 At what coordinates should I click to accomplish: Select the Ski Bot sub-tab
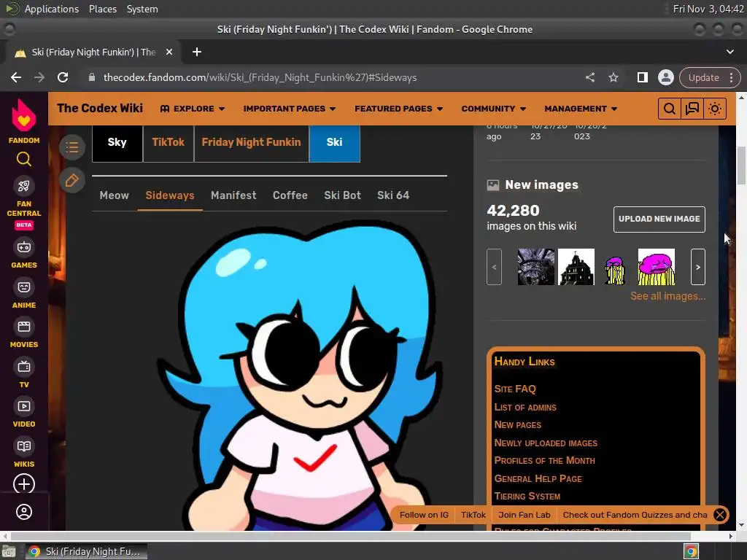click(x=343, y=195)
